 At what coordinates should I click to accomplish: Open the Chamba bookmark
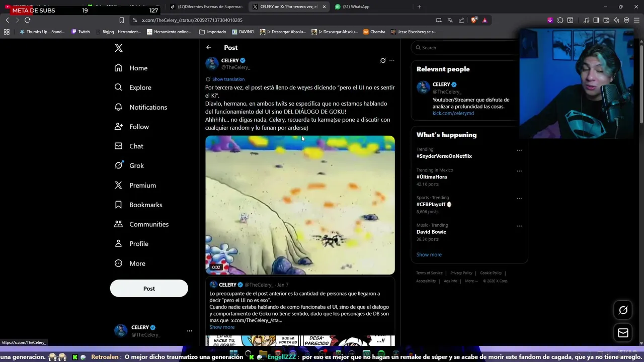[x=374, y=32]
